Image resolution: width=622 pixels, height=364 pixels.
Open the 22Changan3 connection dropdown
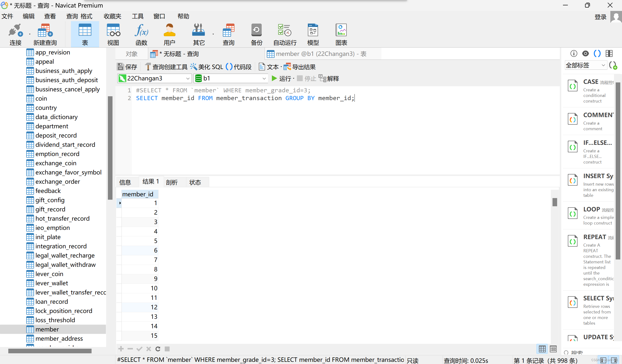point(188,78)
